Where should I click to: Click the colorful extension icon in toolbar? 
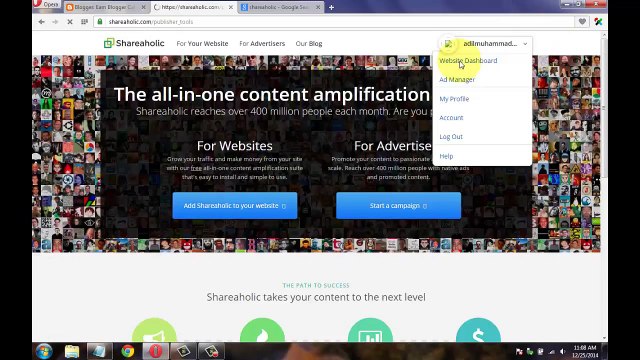(598, 22)
